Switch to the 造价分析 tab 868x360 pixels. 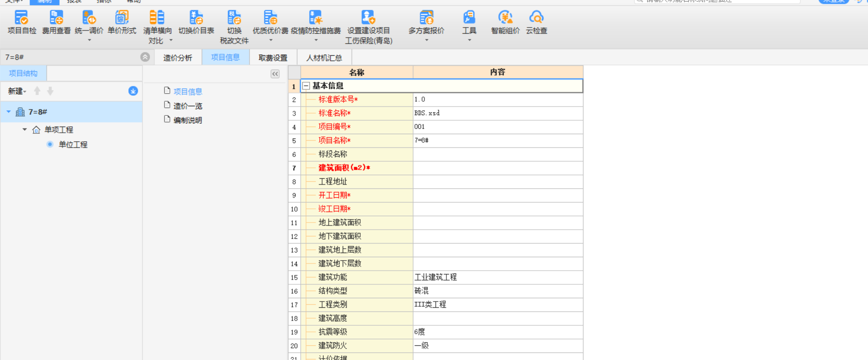[x=178, y=58]
